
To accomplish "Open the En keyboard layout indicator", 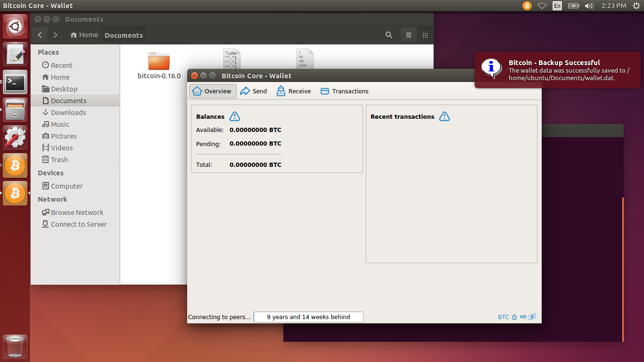I will [x=557, y=6].
